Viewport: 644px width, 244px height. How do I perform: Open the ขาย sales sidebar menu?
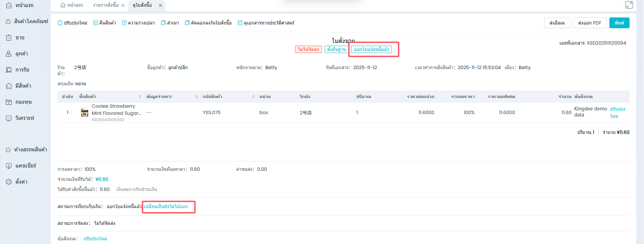point(20,38)
